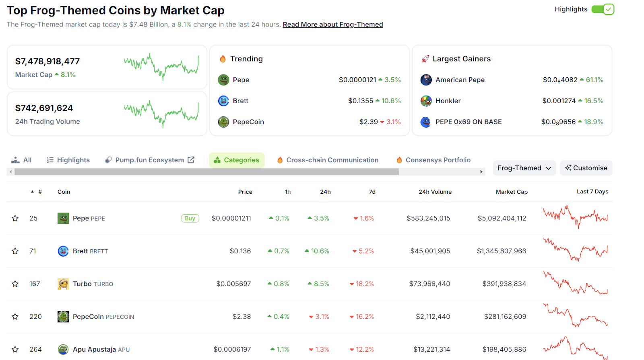
Task: Click the Buy button for Pepe
Action: 190,218
